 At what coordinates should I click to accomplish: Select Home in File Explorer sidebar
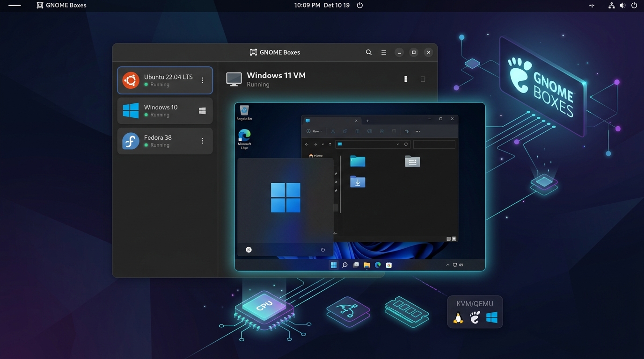point(316,156)
